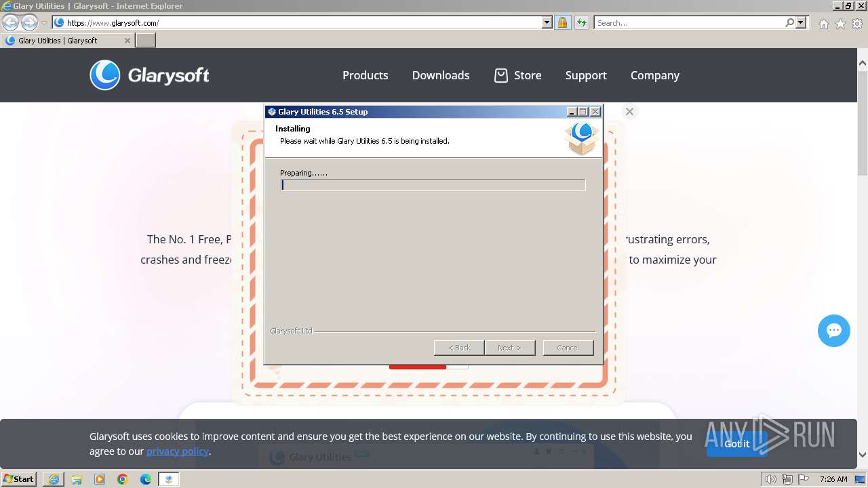Accept cookies with Got it button
This screenshot has width=868, height=488.
point(736,444)
